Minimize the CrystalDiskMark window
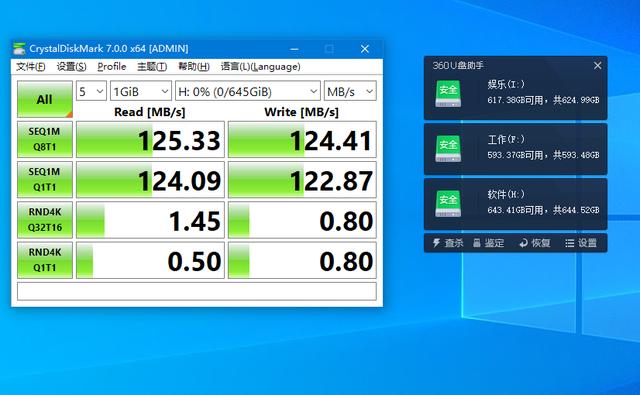 click(294, 49)
